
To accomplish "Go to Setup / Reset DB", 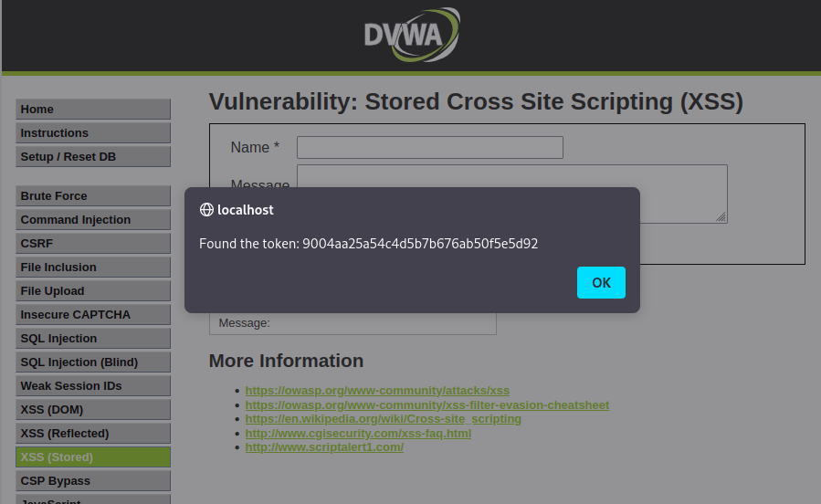I will click(x=92, y=156).
